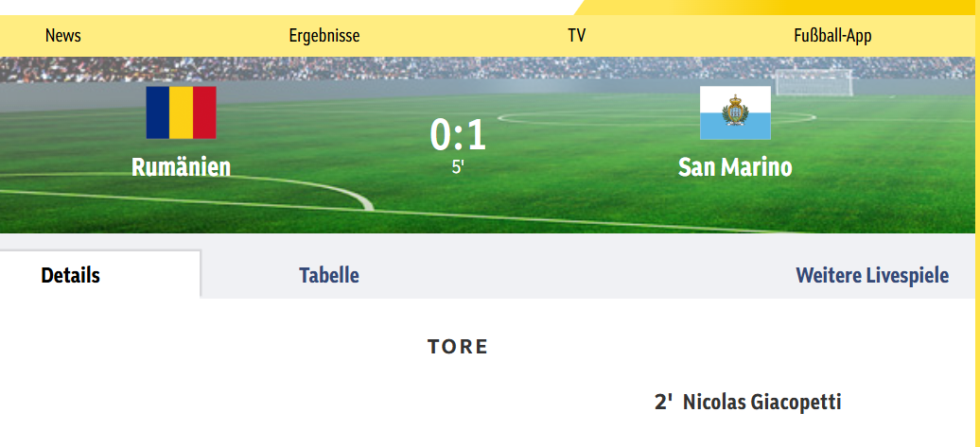
Task: Switch to the Details tab
Action: point(71,276)
